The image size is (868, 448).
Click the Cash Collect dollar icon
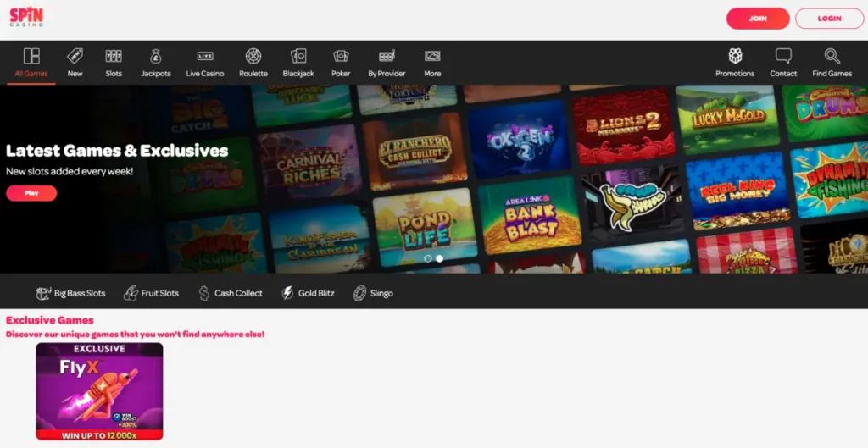tap(204, 293)
